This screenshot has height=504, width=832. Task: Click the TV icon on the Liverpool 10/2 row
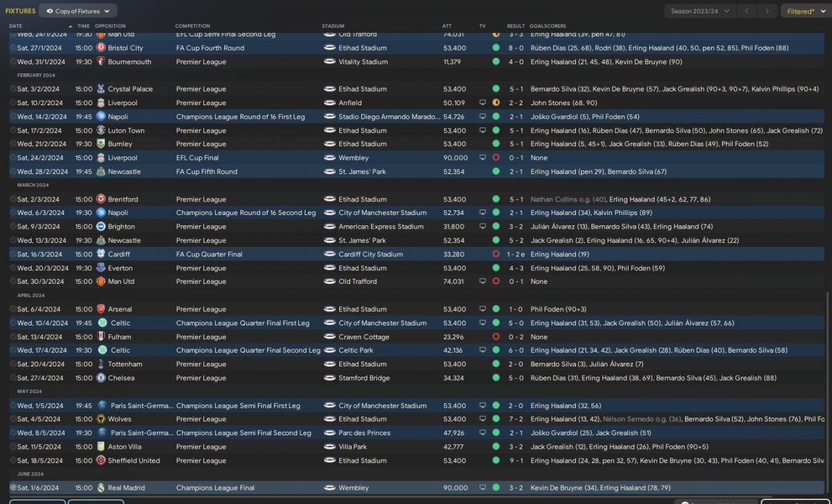point(482,103)
